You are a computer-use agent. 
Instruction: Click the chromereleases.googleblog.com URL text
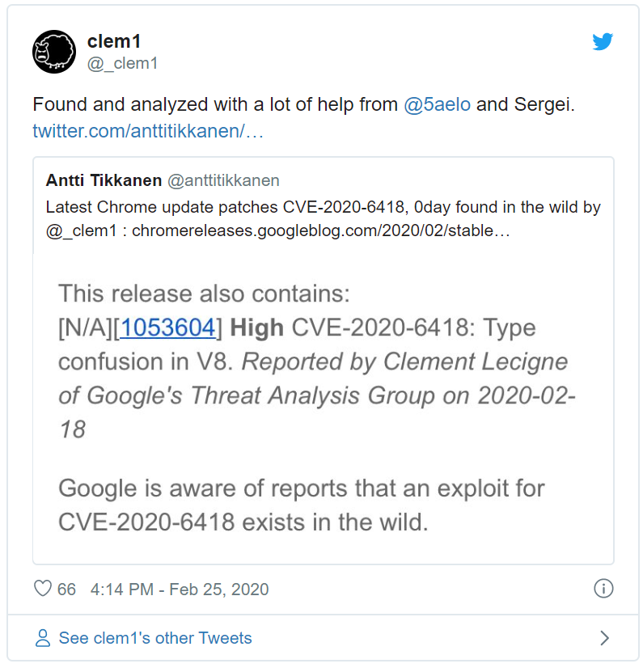point(320,231)
